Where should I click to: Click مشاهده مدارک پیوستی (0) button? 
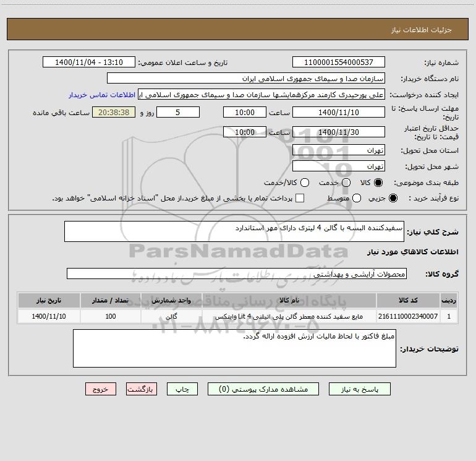[263, 389]
